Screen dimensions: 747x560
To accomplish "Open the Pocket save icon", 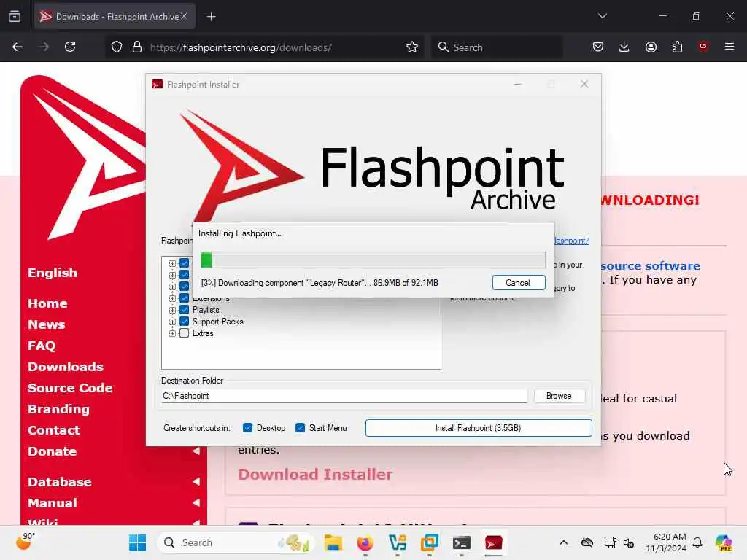I will click(x=598, y=47).
